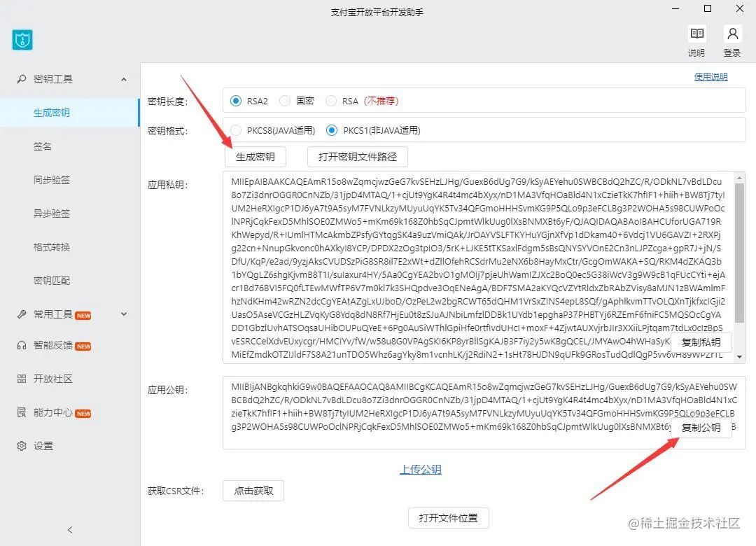Click the 智能反馈 headset icon

[22, 345]
